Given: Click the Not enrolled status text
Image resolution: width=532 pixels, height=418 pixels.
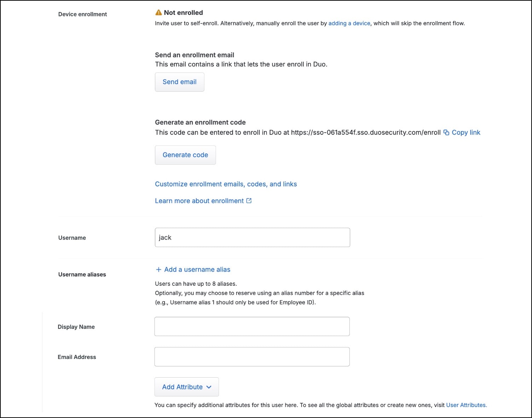Looking at the screenshot, I should tap(184, 12).
